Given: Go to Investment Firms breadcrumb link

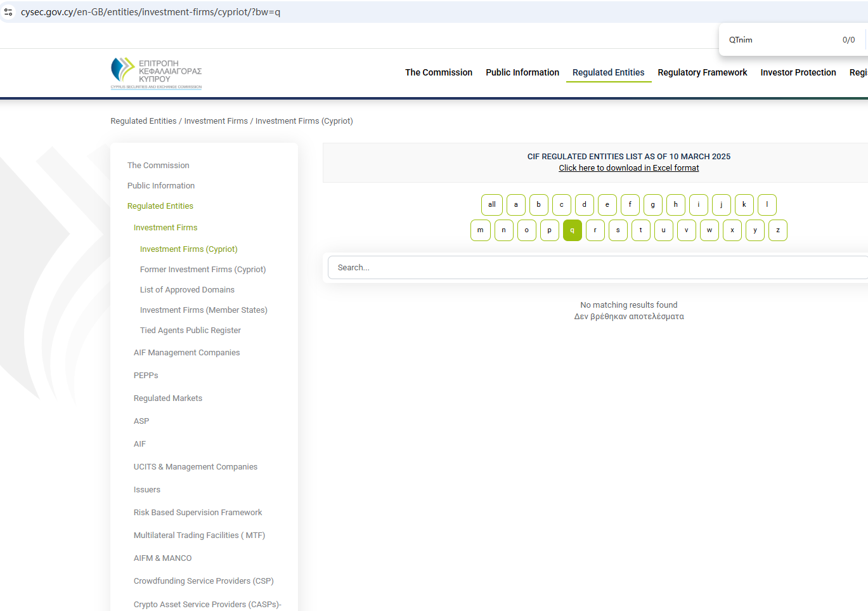Looking at the screenshot, I should (x=216, y=121).
